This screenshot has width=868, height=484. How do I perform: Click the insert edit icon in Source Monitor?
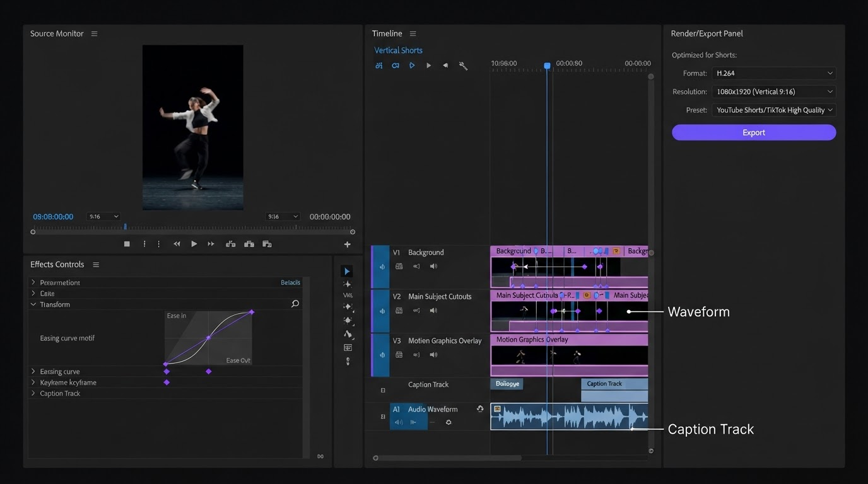tap(230, 244)
